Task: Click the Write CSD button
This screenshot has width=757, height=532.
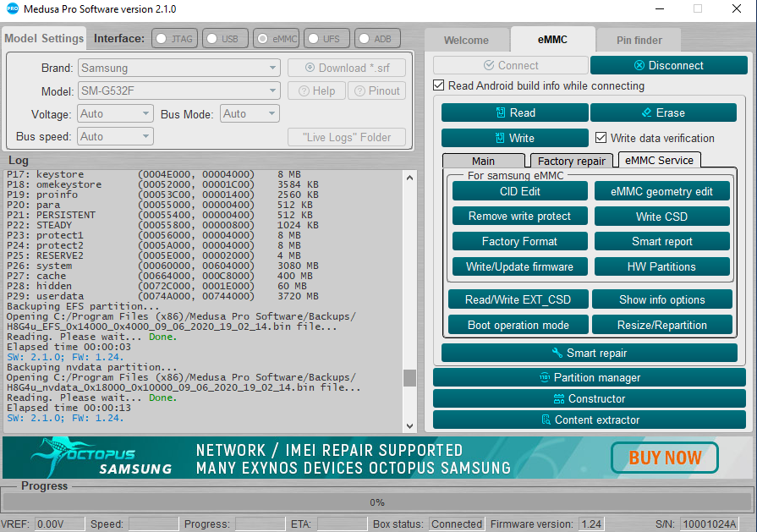Action: pos(662,217)
